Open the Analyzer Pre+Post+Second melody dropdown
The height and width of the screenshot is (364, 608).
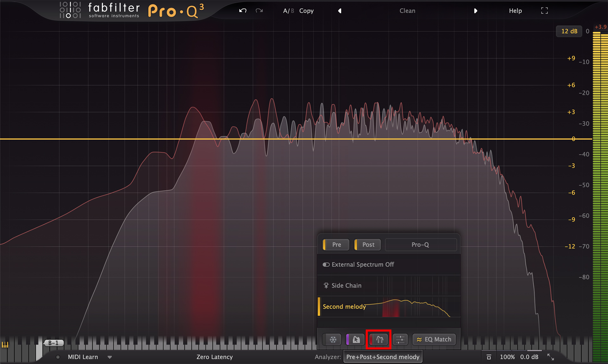click(x=383, y=357)
